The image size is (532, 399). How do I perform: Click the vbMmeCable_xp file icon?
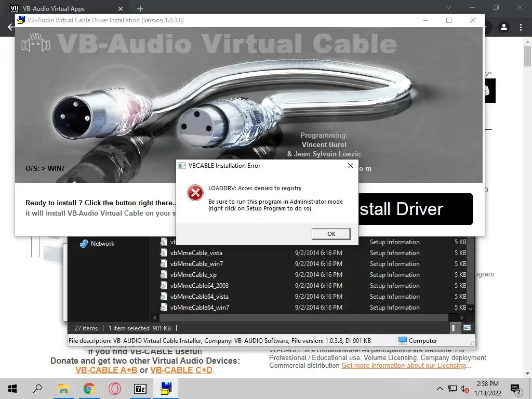pyautogui.click(x=164, y=274)
